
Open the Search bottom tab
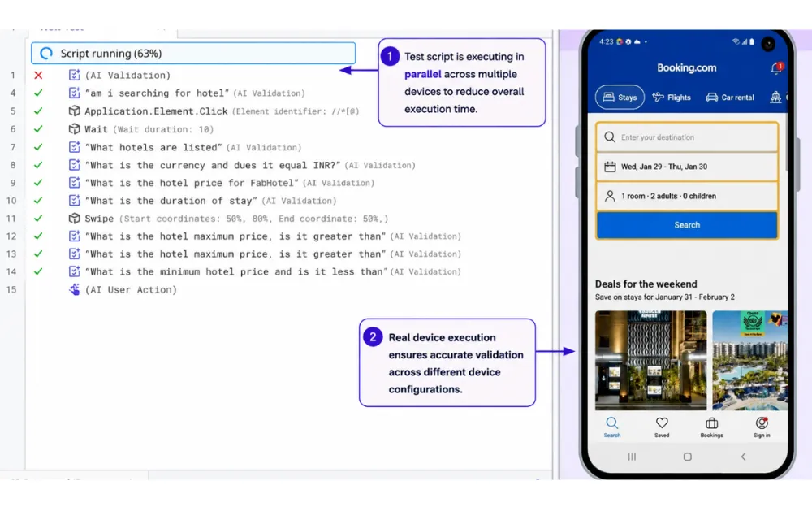tap(611, 427)
